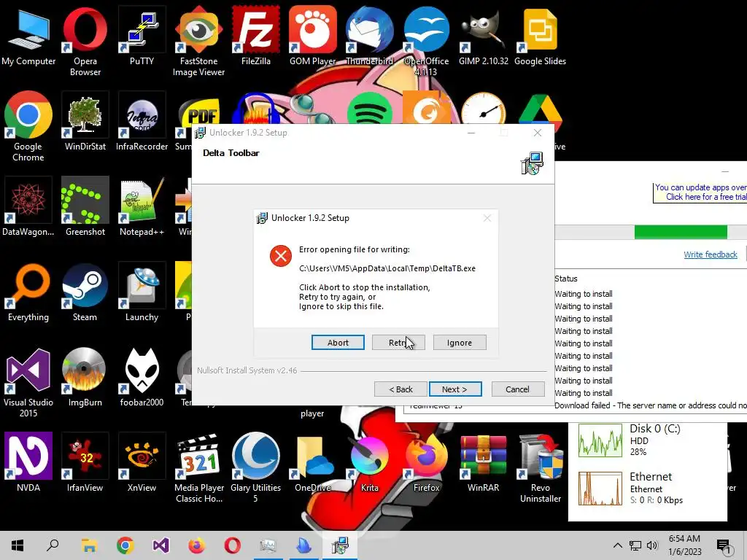Open GOM Player desktop shortcut
The image size is (747, 560).
[312, 36]
